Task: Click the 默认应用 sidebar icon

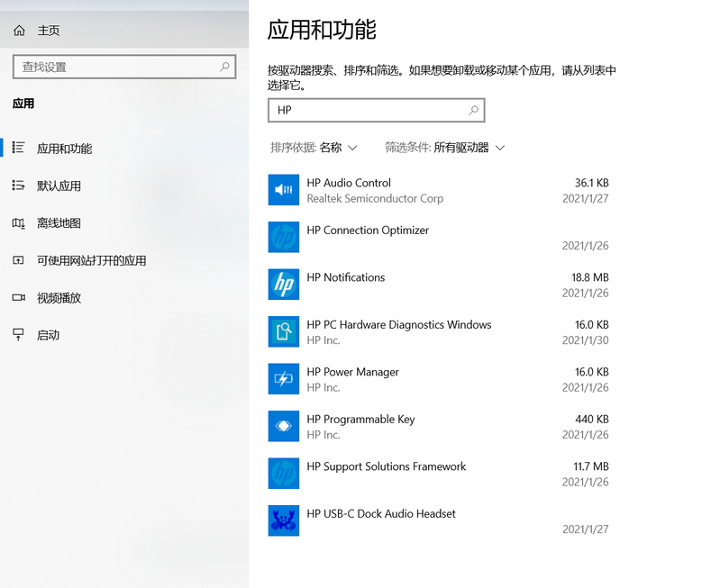Action: click(x=18, y=185)
